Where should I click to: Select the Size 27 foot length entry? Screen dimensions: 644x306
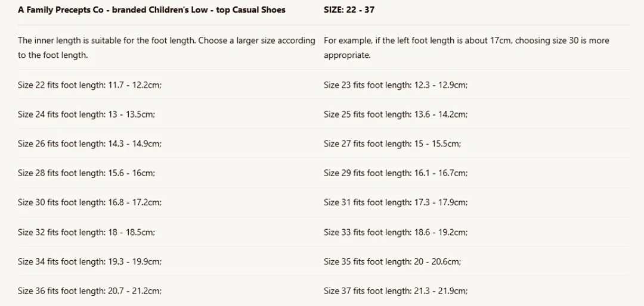pyautogui.click(x=392, y=143)
